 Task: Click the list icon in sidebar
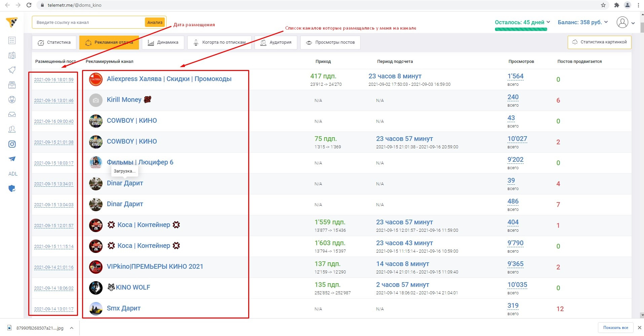(12, 41)
